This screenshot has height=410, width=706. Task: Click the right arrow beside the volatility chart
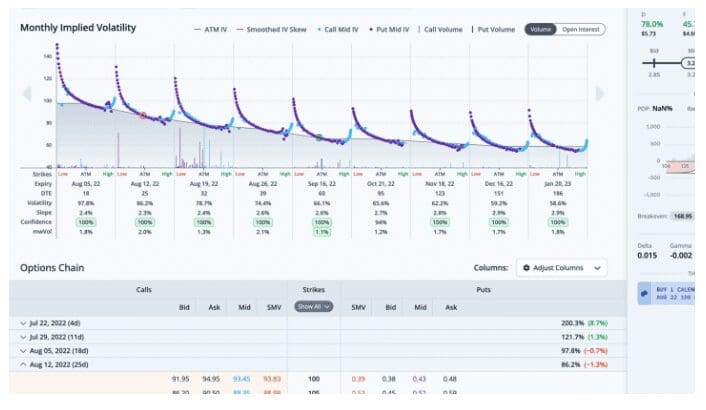tap(600, 94)
